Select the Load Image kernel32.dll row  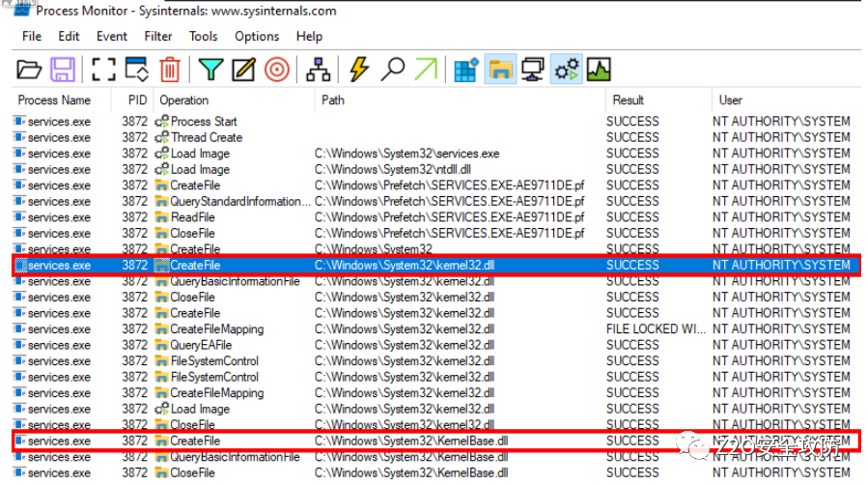[436, 409]
